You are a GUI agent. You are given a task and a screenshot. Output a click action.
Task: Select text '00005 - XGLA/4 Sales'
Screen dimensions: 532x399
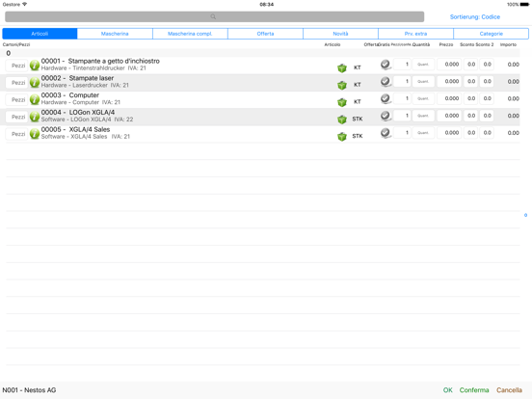click(x=75, y=129)
